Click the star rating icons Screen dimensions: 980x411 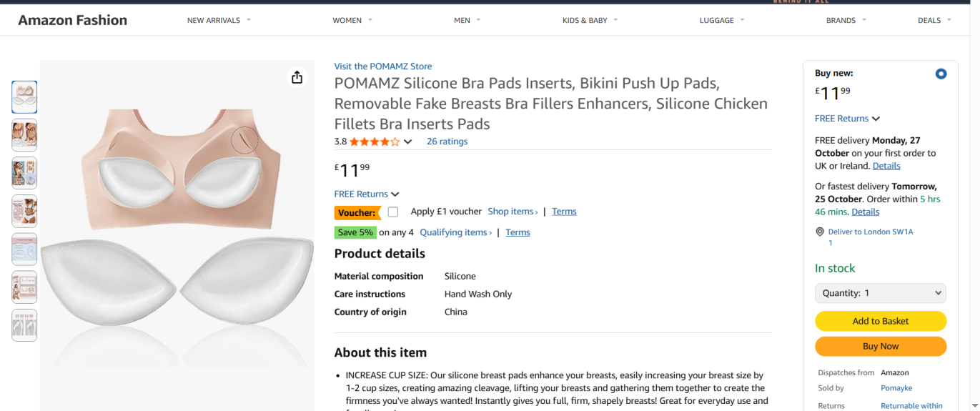click(374, 142)
